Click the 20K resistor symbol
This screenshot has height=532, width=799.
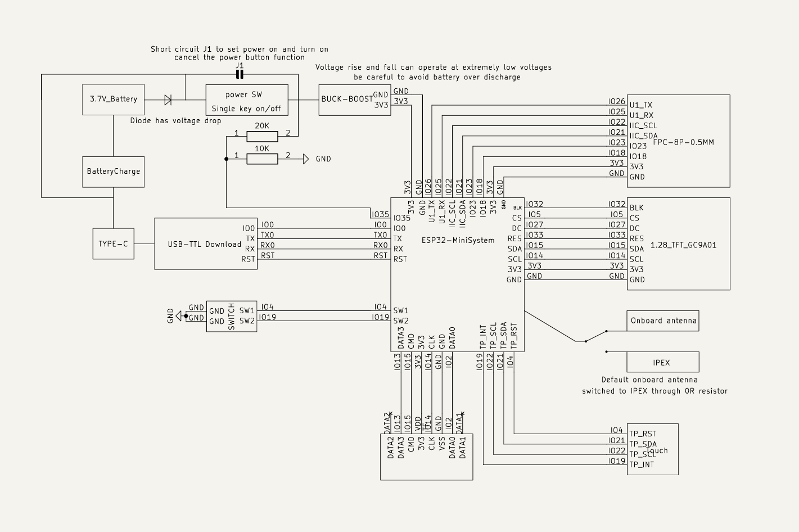(262, 136)
